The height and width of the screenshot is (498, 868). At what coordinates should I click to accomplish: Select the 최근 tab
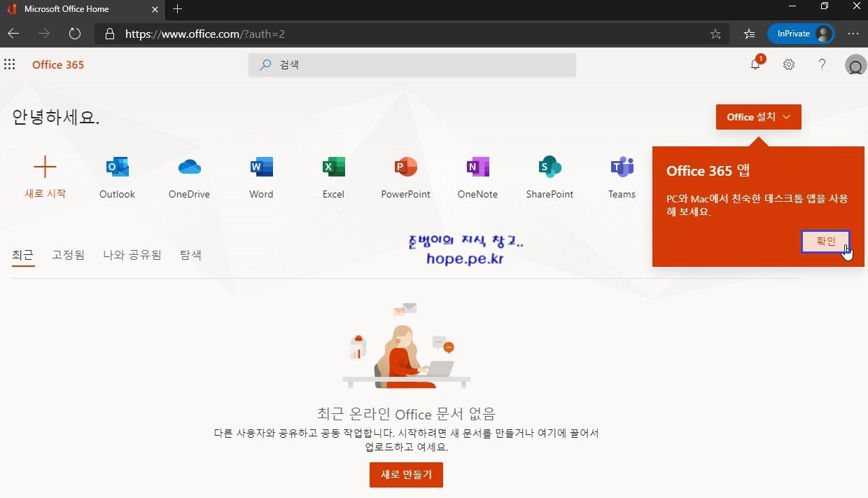coord(22,255)
